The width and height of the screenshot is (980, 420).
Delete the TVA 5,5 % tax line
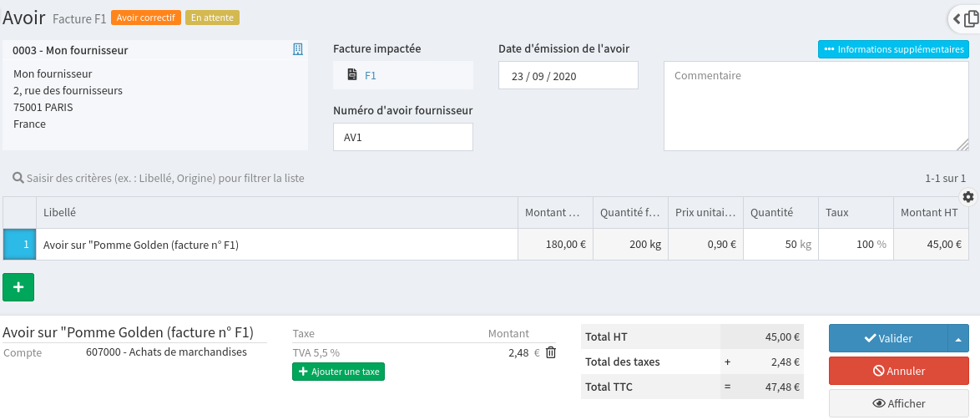[x=551, y=352]
